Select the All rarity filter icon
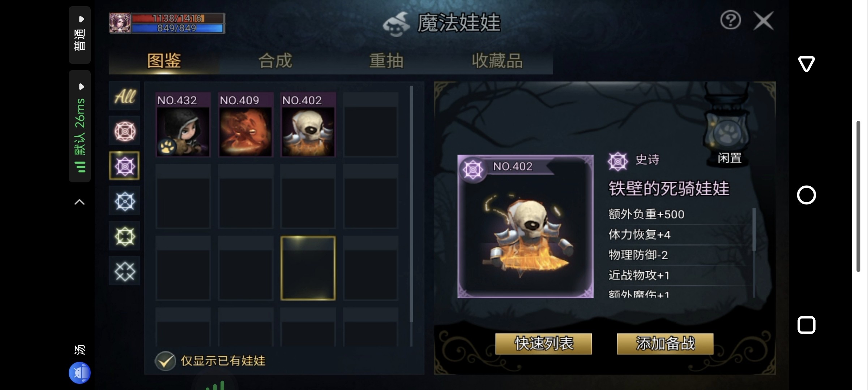 pos(124,96)
